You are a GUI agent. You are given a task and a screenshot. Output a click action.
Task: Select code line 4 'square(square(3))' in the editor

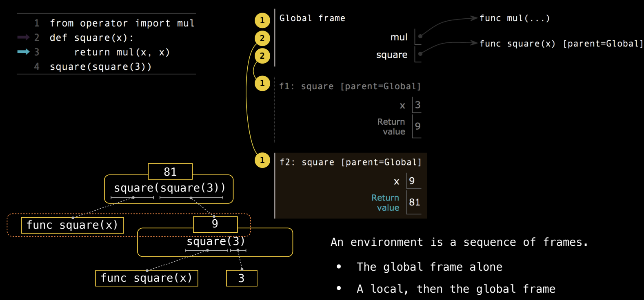pos(100,66)
